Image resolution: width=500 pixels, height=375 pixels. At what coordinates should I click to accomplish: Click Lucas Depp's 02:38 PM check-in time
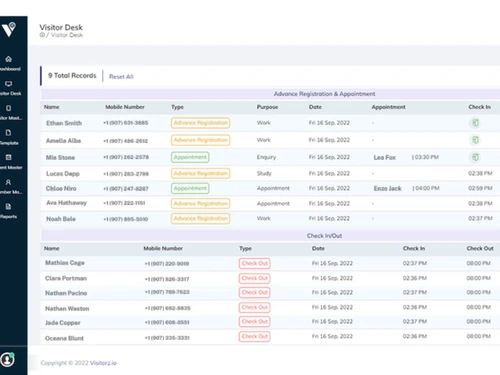(x=480, y=173)
